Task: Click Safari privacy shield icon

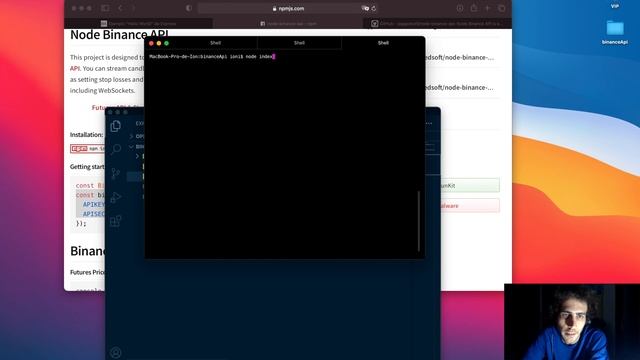Action: (x=188, y=8)
